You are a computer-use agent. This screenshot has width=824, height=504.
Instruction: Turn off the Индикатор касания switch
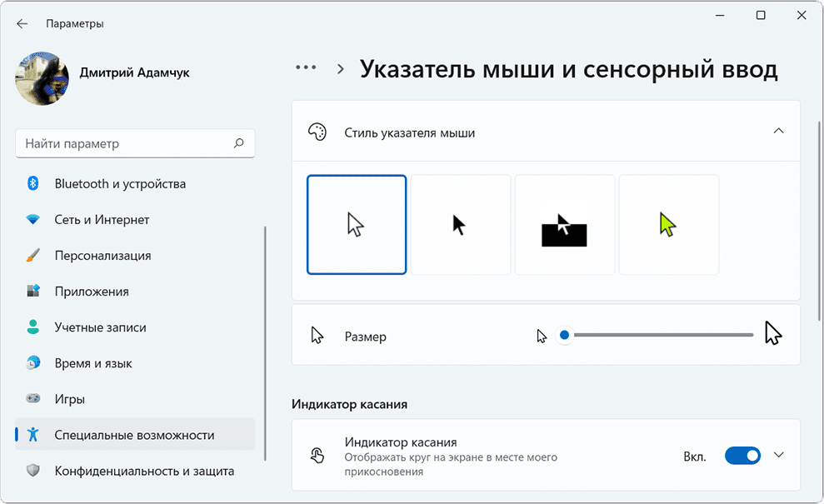(742, 456)
